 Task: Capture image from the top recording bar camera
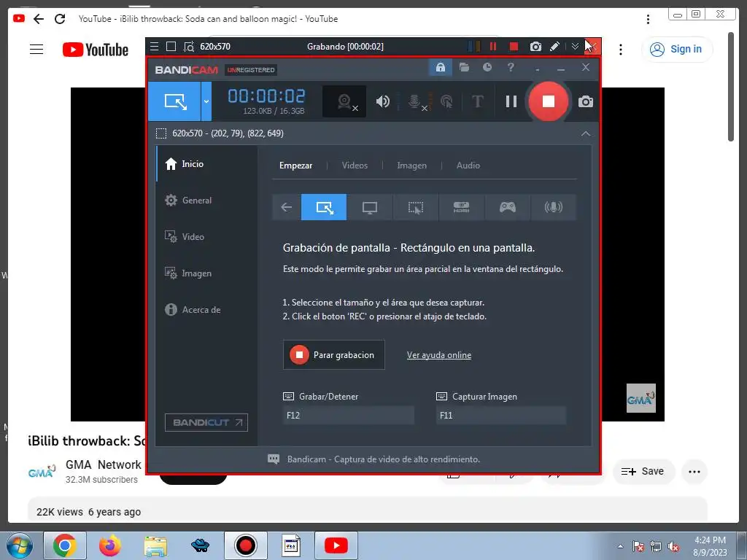(535, 46)
